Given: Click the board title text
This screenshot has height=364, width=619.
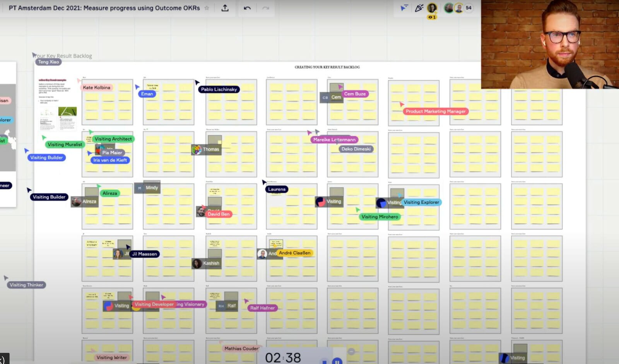Looking at the screenshot, I should point(104,8).
